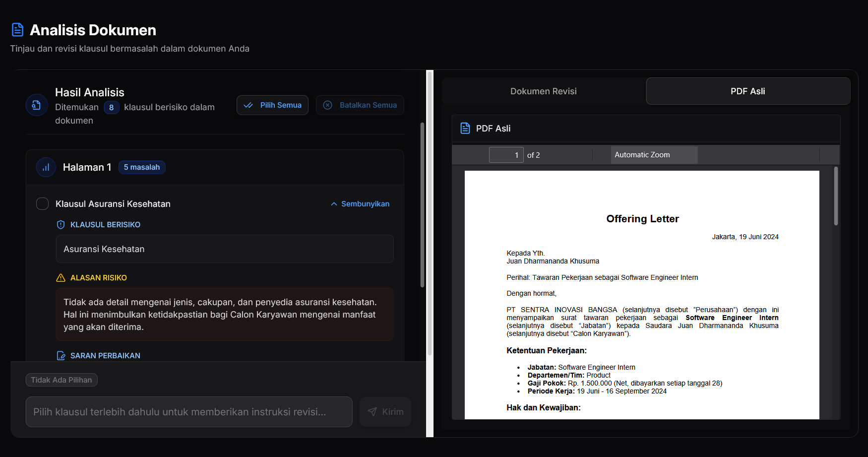Click the document icon beside the Analisis Dokumen title
The height and width of the screenshot is (457, 868).
(x=18, y=29)
